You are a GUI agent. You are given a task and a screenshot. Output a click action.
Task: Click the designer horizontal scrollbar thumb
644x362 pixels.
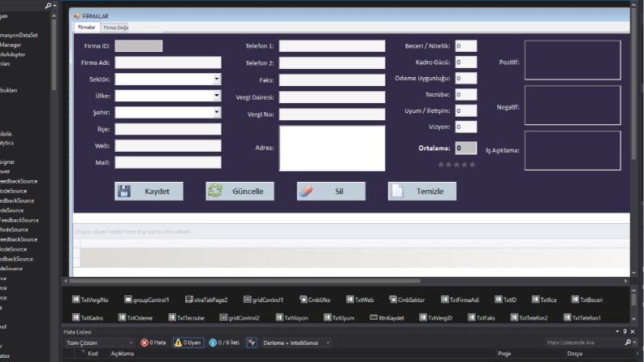pos(244,281)
